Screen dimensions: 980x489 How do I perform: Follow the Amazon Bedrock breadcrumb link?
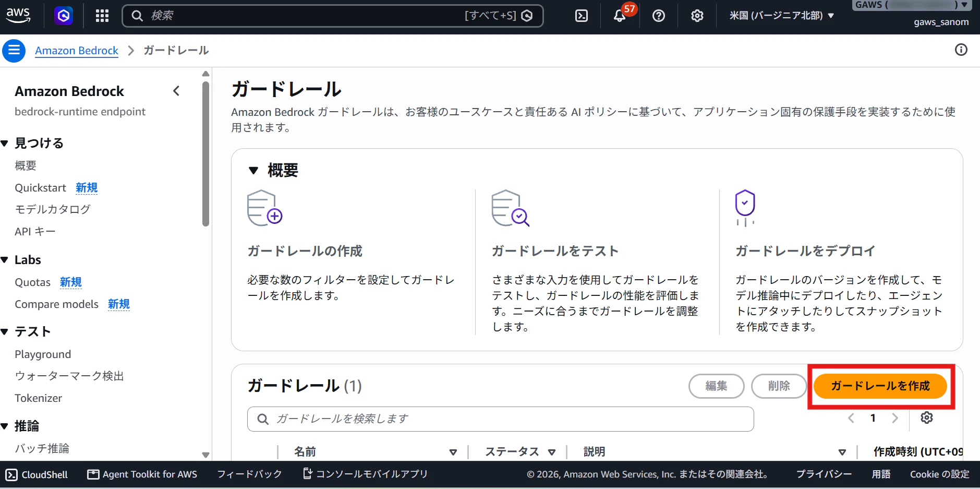coord(77,51)
